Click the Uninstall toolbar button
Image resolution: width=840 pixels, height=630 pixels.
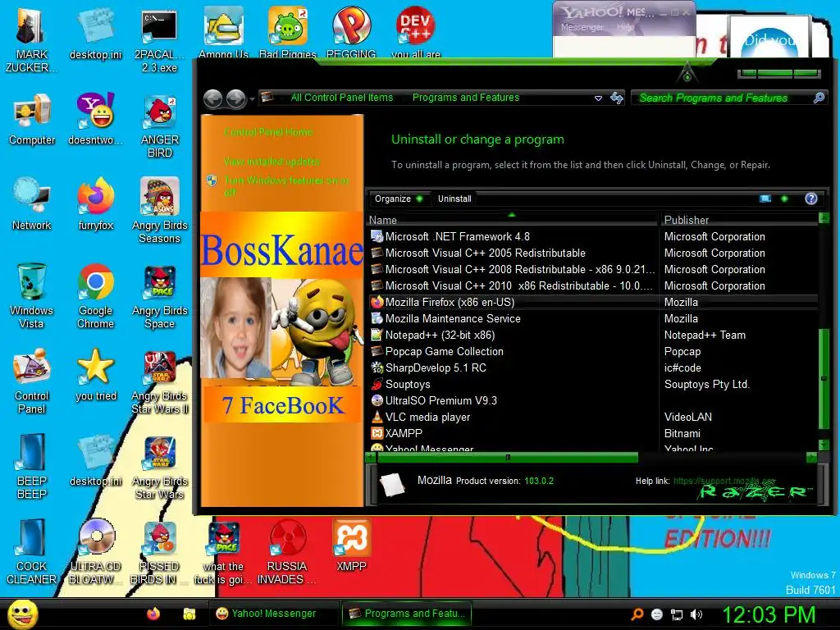pyautogui.click(x=454, y=199)
